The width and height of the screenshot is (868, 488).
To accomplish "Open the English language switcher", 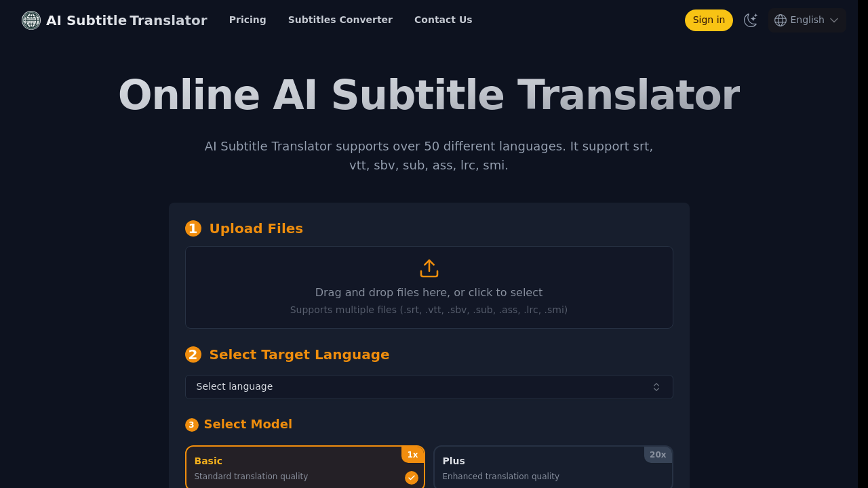I will 807,20.
